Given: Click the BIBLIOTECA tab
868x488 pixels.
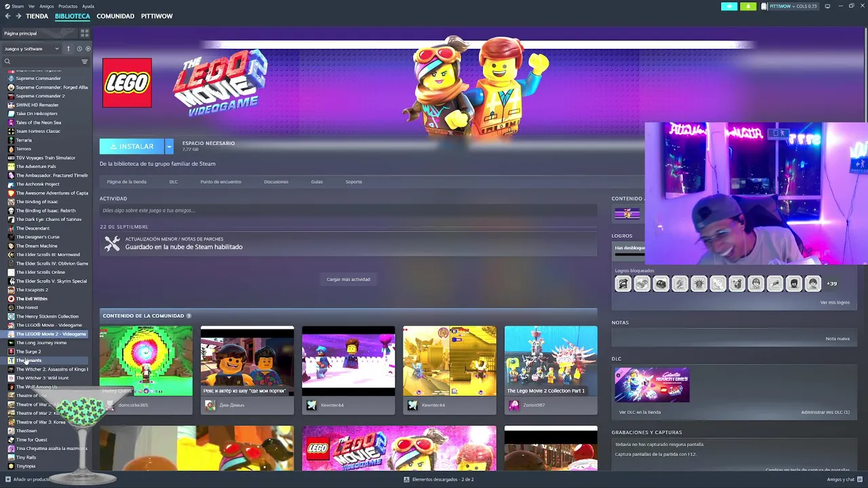Looking at the screenshot, I should 73,16.
